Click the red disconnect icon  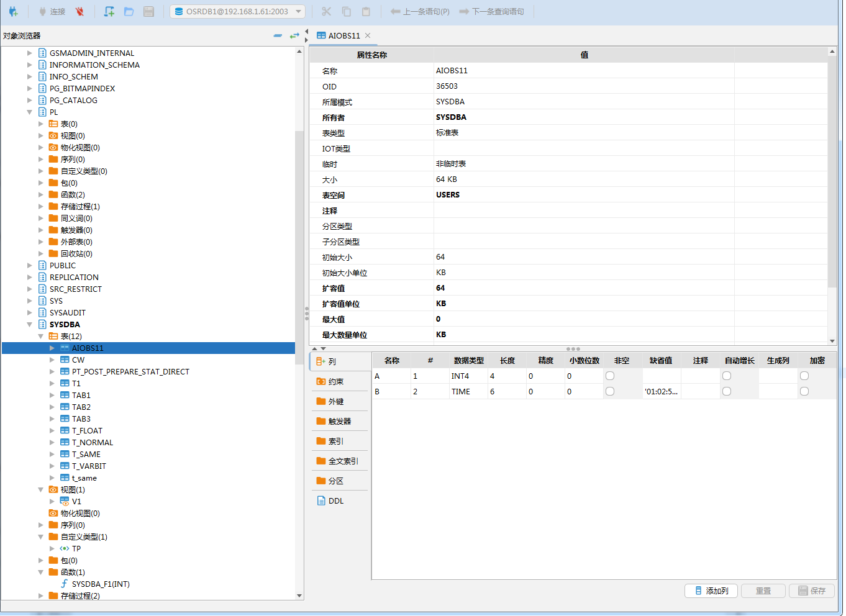(x=80, y=12)
